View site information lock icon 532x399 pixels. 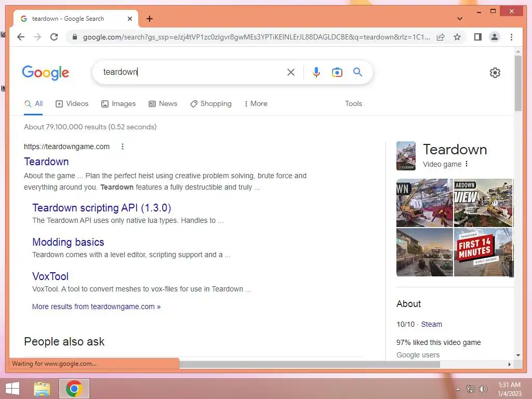(x=75, y=37)
